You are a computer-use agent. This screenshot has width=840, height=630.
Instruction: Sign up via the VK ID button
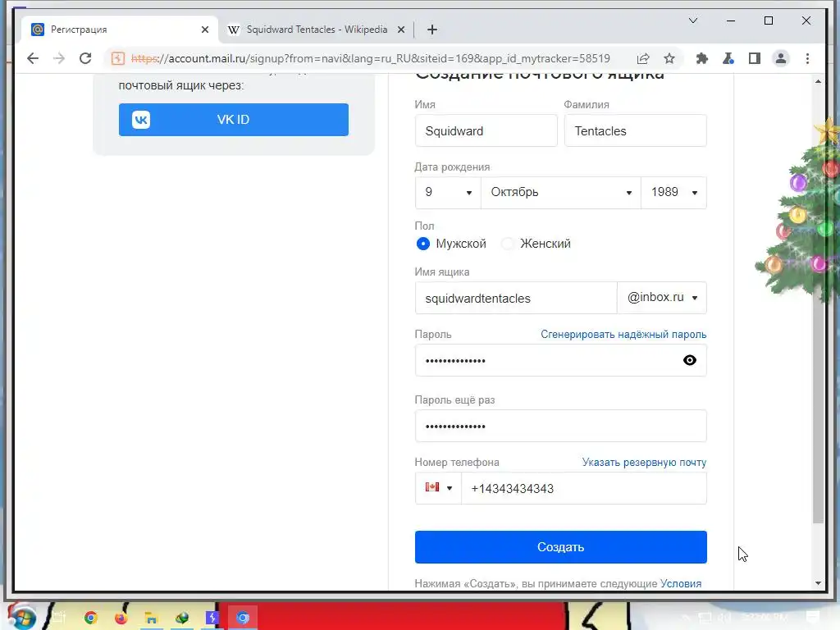(234, 120)
